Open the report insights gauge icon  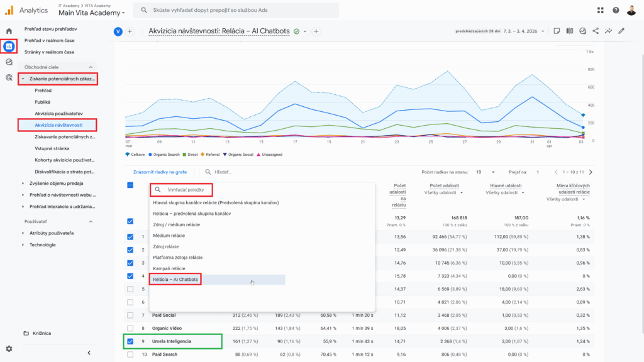coord(582,31)
